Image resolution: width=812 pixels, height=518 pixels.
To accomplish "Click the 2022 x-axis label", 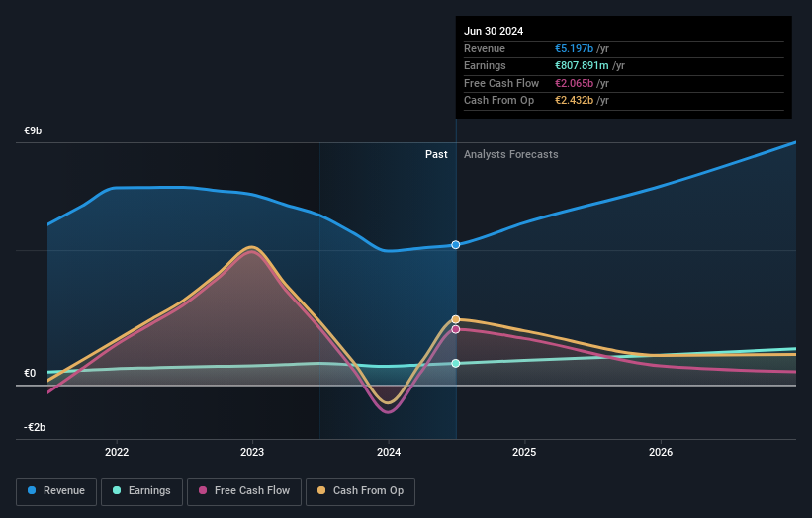I will [x=117, y=452].
